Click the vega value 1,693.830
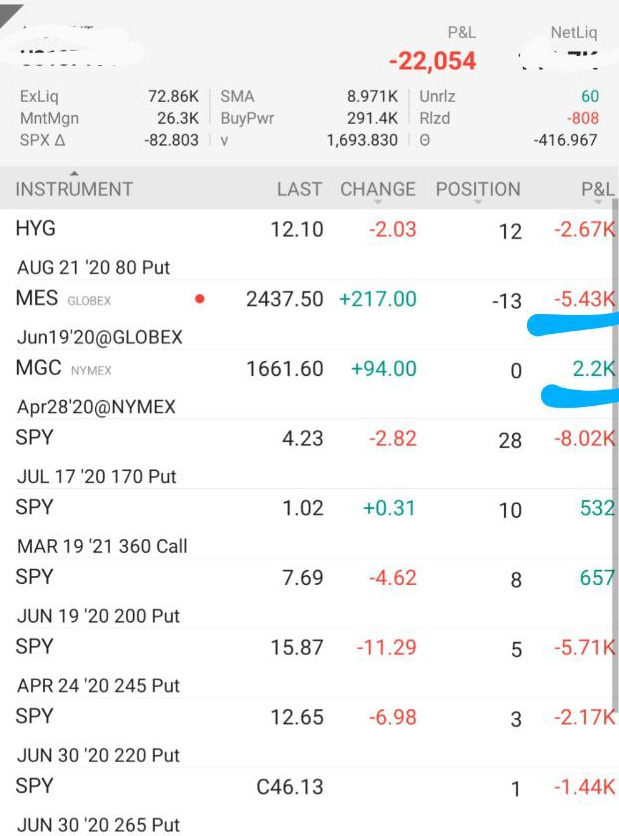 362,140
